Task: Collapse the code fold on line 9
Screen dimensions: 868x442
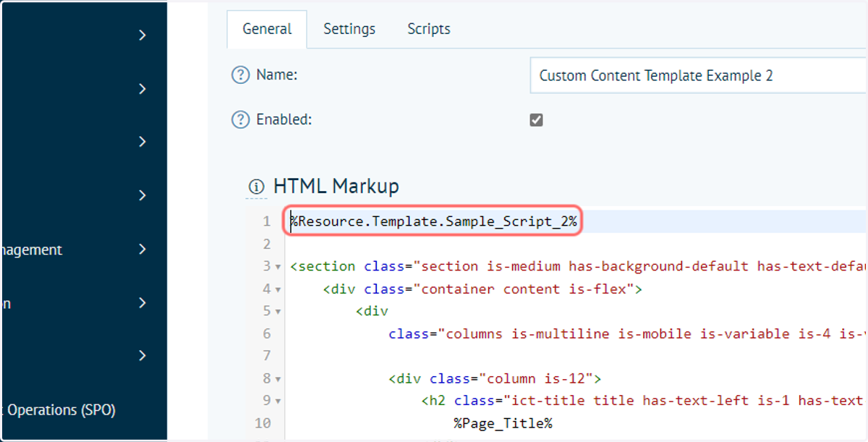Action: click(x=278, y=401)
